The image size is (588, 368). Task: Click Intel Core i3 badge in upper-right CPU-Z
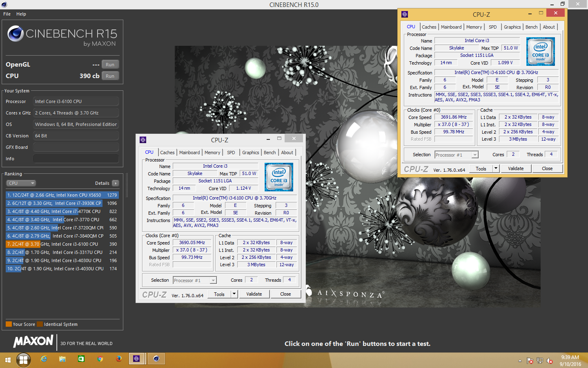pyautogui.click(x=541, y=52)
